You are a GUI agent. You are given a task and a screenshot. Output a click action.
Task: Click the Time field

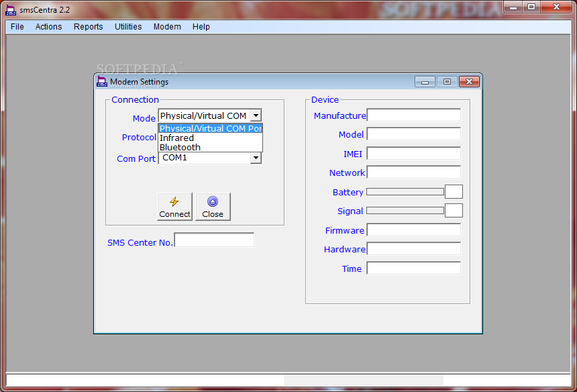click(x=413, y=268)
